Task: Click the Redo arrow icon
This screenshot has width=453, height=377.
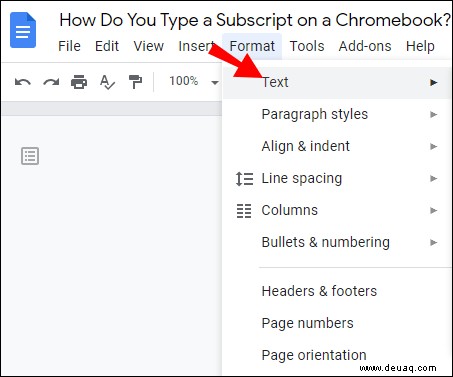Action: point(51,82)
